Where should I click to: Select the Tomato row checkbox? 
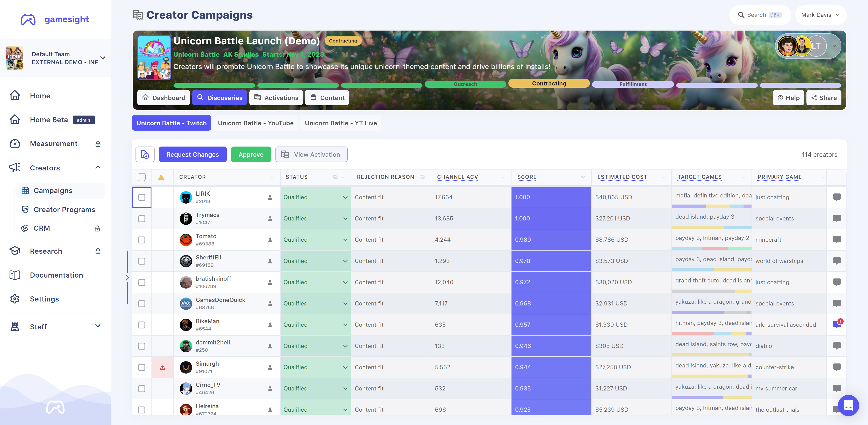(142, 240)
